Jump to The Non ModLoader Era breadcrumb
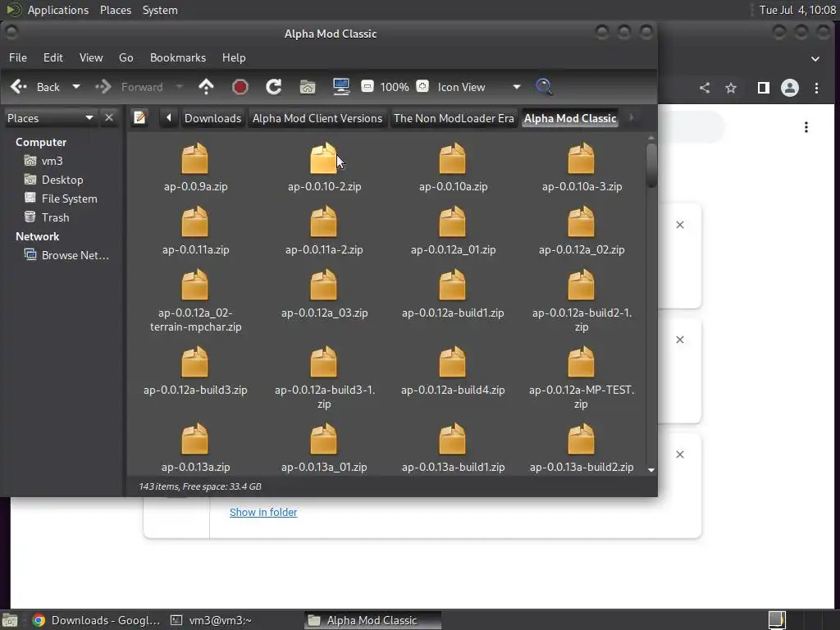 (x=454, y=118)
